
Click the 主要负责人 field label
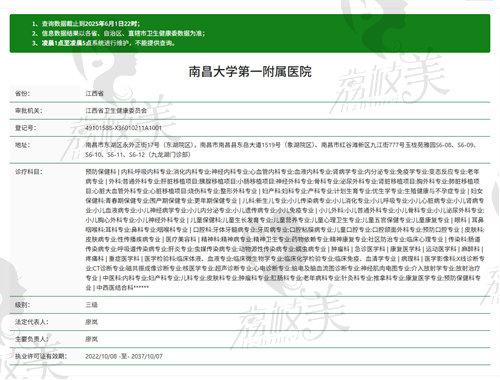click(x=32, y=339)
